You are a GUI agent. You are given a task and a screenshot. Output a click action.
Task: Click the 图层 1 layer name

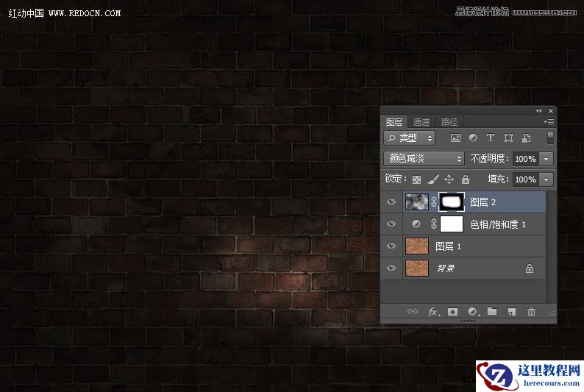click(x=449, y=246)
